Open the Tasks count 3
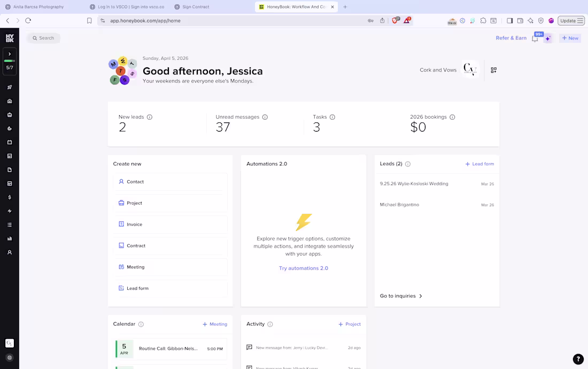Image resolution: width=588 pixels, height=369 pixels. 316,127
